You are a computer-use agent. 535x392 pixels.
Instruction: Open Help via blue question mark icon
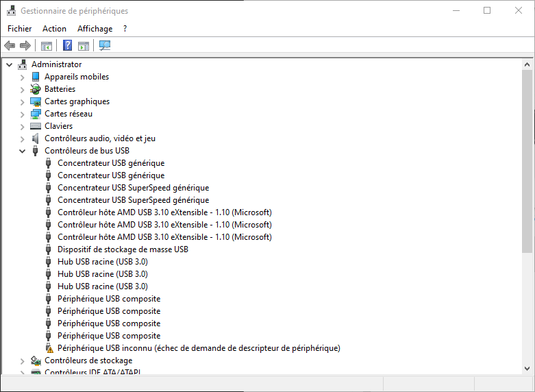tap(68, 45)
